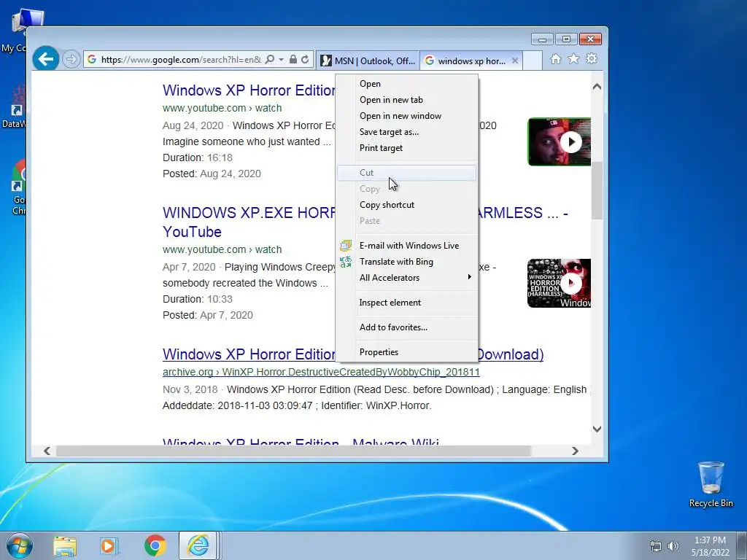Open the Tools gear icon
Screen dimensions: 747x560
point(592,58)
